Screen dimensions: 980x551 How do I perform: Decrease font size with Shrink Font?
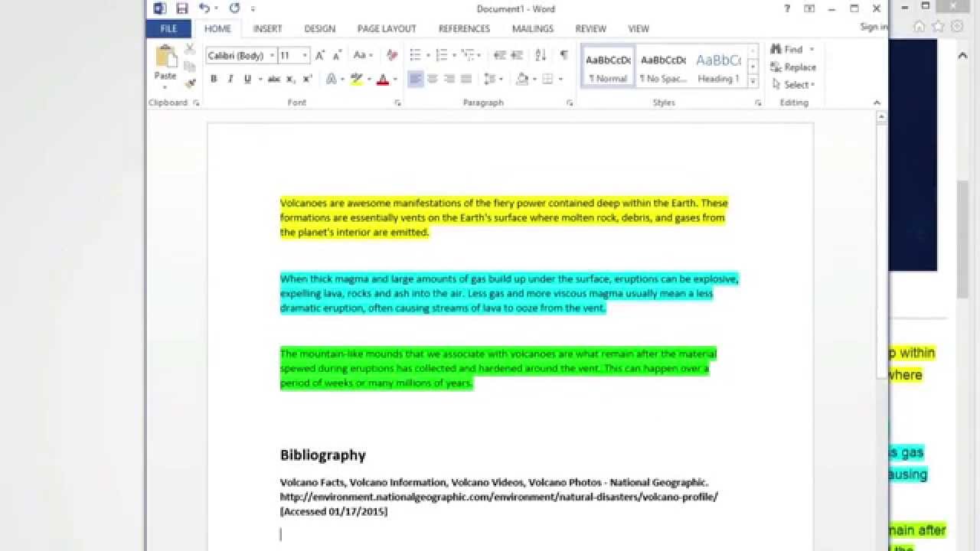pyautogui.click(x=336, y=55)
